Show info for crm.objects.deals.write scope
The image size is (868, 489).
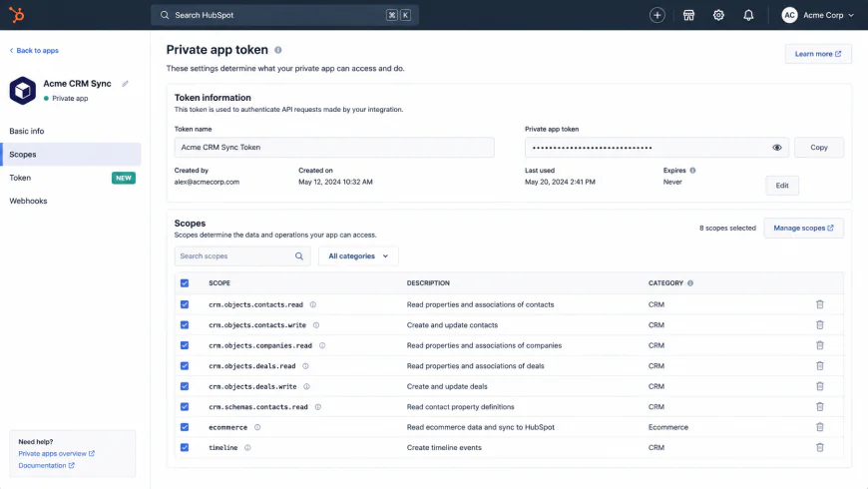click(x=306, y=386)
